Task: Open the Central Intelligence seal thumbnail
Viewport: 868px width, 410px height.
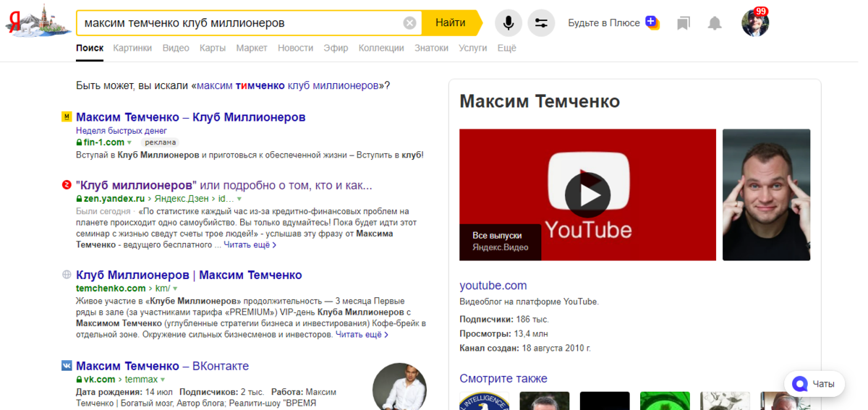Action: (484, 401)
